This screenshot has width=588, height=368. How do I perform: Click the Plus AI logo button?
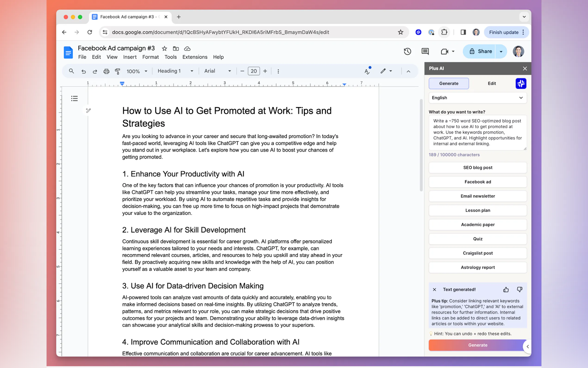[x=521, y=83]
